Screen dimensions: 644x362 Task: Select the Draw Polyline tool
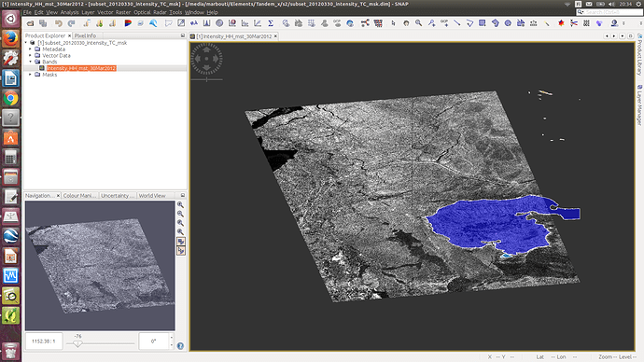(469, 23)
